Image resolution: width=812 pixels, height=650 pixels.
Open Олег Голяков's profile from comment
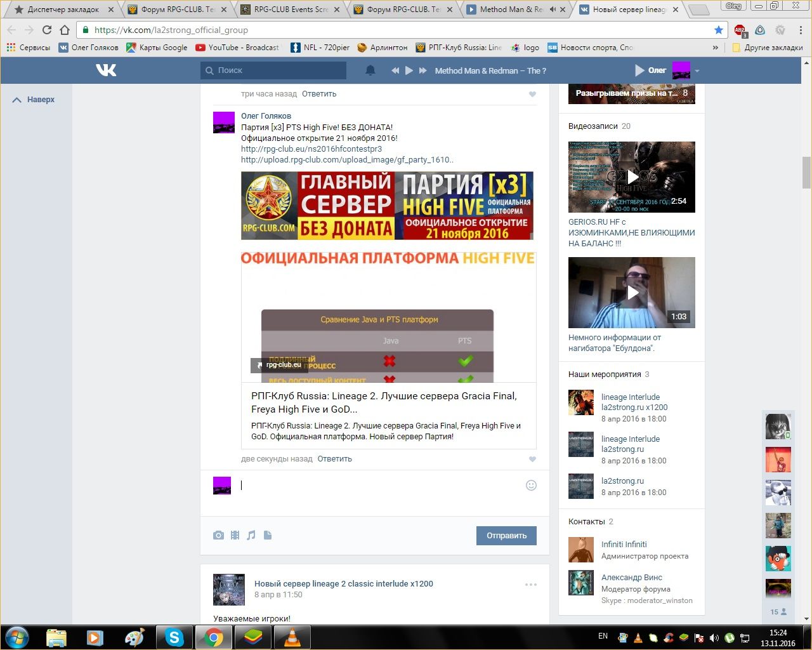pyautogui.click(x=266, y=116)
